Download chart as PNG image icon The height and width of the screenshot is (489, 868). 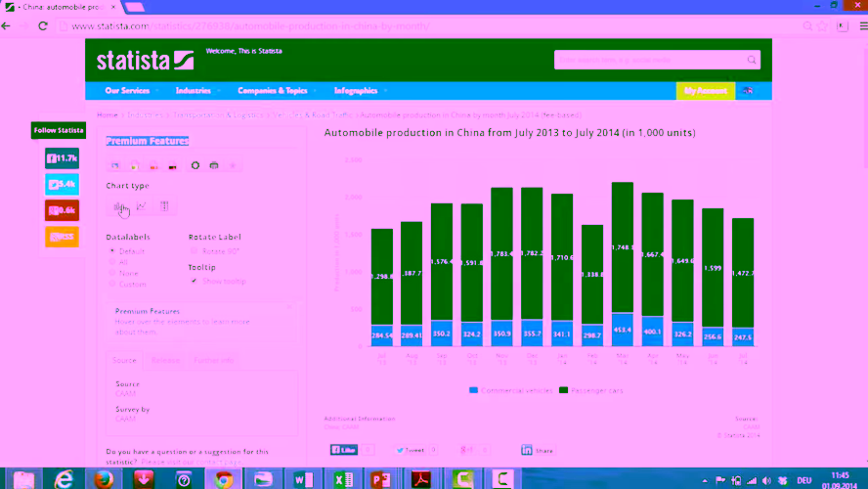115,165
